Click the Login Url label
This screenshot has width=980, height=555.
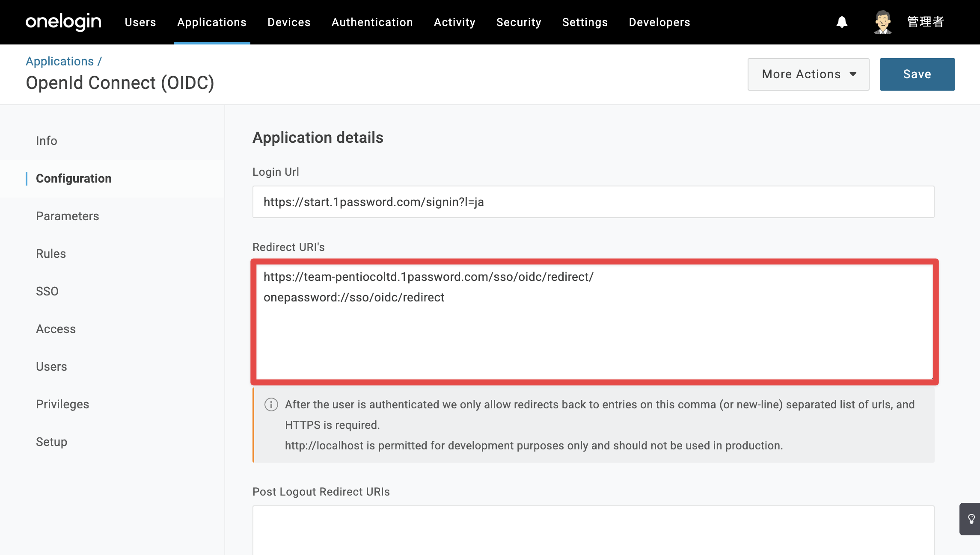[x=276, y=172]
